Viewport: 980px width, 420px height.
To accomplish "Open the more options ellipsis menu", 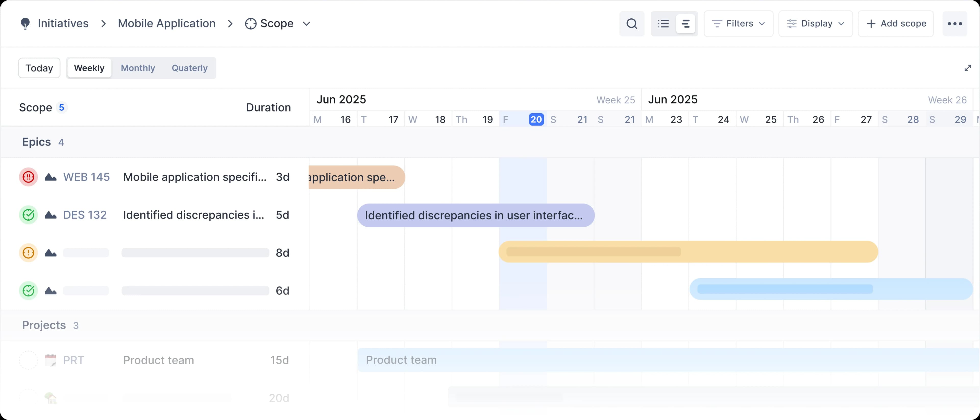I will tap(955, 23).
